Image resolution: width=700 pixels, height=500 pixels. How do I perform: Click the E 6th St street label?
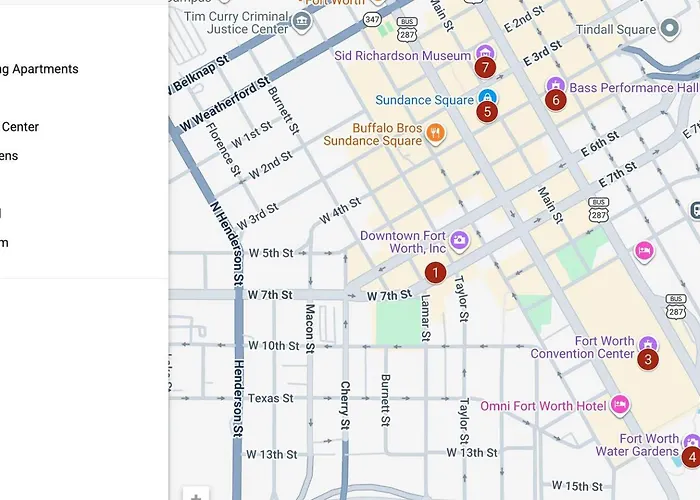(x=600, y=144)
